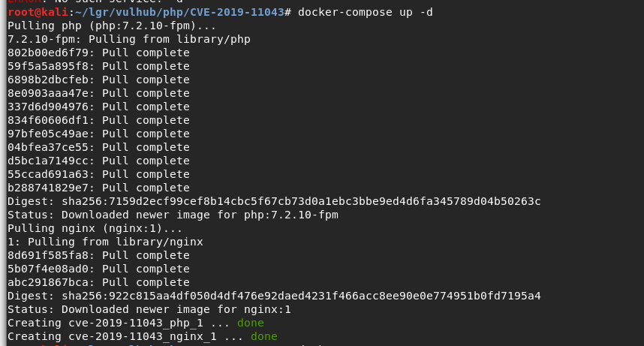Click the docker-compose up -d command text

point(365,13)
